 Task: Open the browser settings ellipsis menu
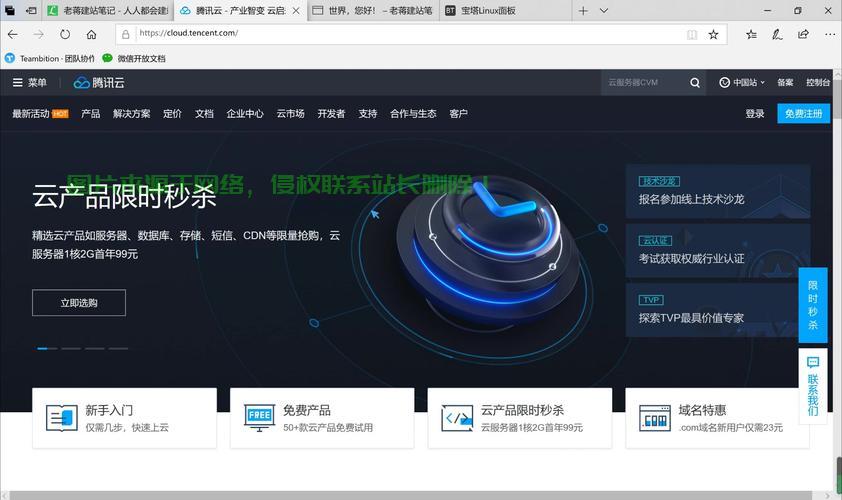830,34
